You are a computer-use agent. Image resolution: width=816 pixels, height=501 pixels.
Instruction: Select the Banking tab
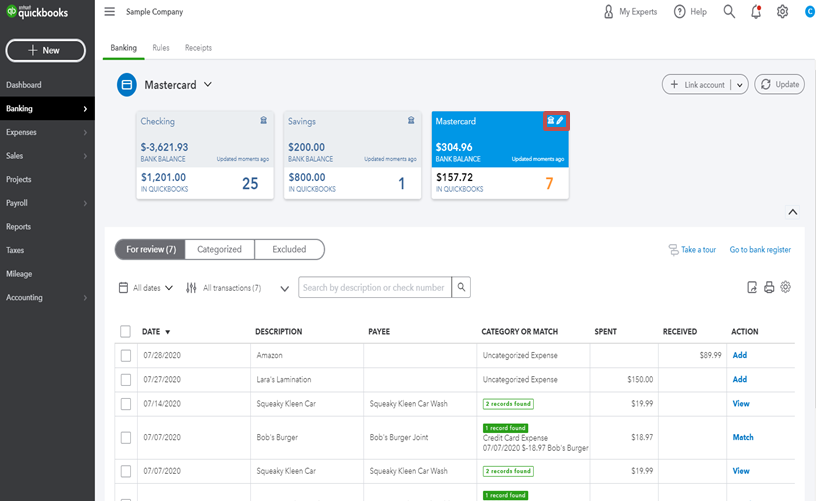[123, 48]
